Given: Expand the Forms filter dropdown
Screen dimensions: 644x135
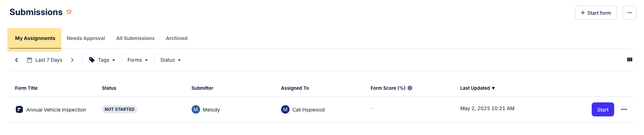Looking at the screenshot, I should [138, 60].
